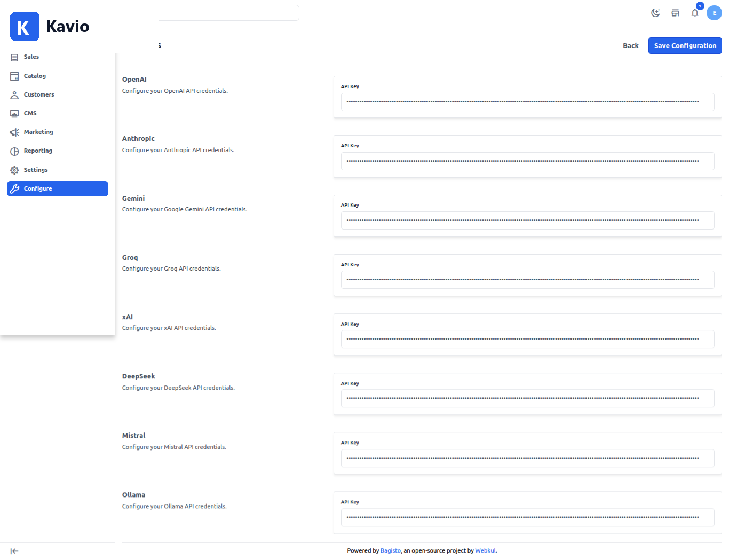The height and width of the screenshot is (560, 729).
Task: Focus the Groq API Key field
Action: (527, 280)
